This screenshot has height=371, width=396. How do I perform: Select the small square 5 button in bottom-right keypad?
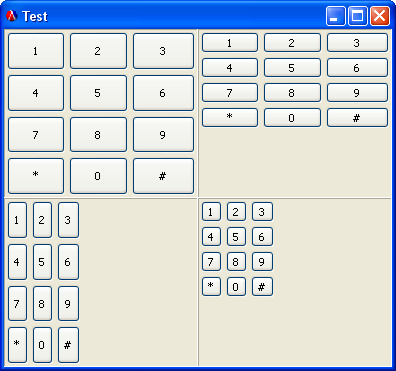(236, 237)
